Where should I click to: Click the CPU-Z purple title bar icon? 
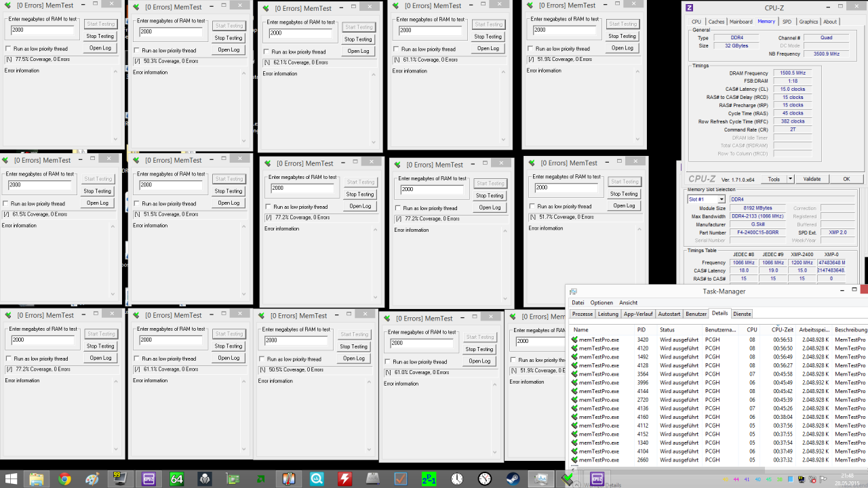[x=690, y=8]
